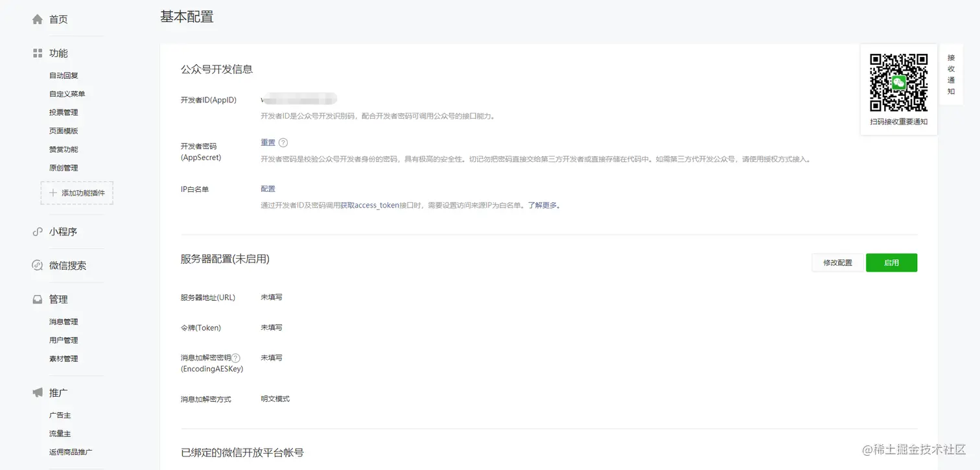Image resolution: width=980 pixels, height=470 pixels.
Task: Click 未填写 next to 令牌(Token)
Action: click(272, 327)
